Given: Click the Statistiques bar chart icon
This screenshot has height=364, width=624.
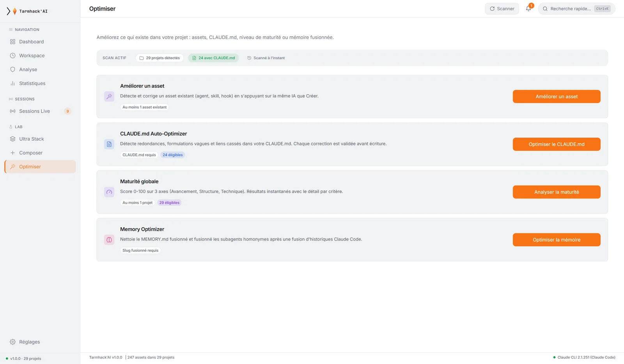Looking at the screenshot, I should pos(12,83).
